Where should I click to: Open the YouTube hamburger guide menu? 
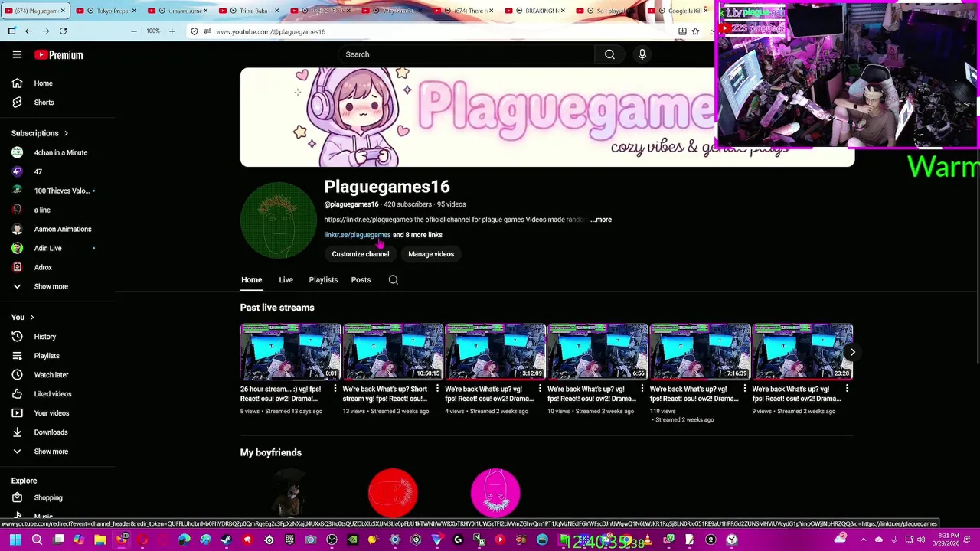(17, 54)
